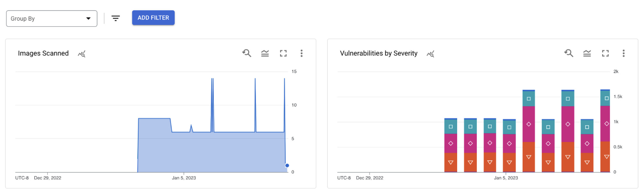
Task: Click the orange triangle segment of first bar
Action: (451, 162)
